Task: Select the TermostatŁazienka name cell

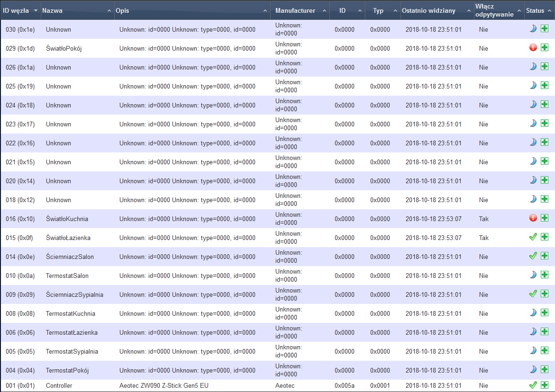Action: coord(72,333)
